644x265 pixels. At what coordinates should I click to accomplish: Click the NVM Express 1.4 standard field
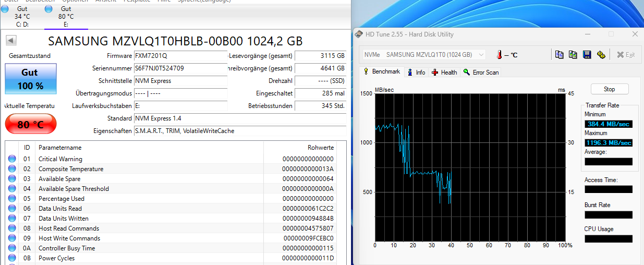[x=240, y=118]
